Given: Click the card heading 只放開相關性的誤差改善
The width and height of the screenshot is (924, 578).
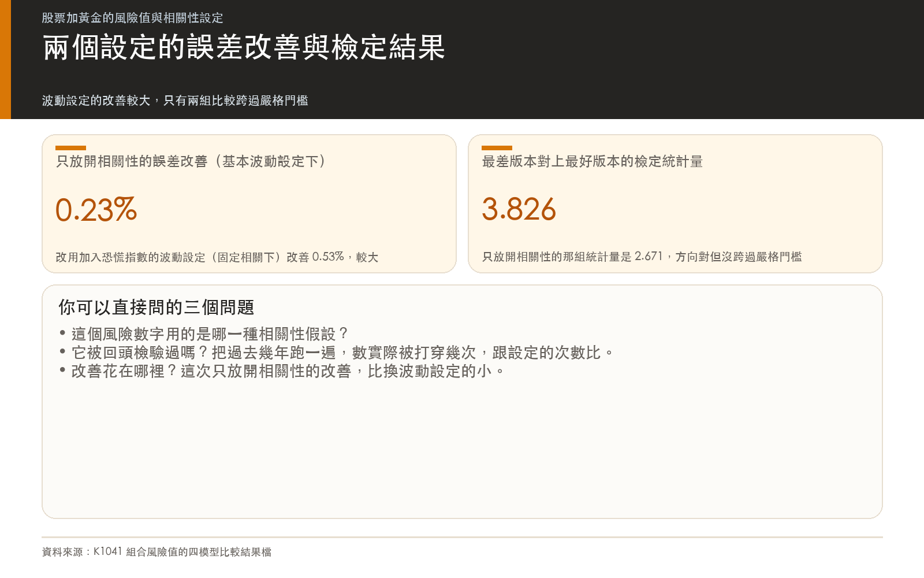Looking at the screenshot, I should [x=191, y=161].
